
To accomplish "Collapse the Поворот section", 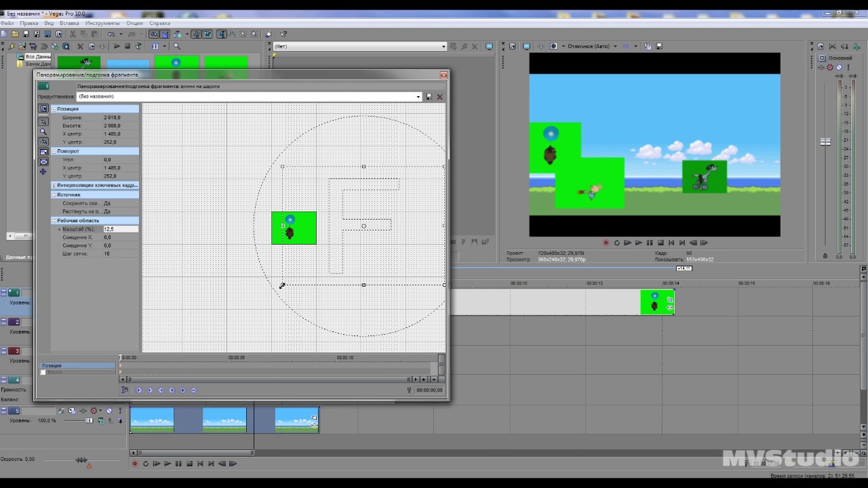I will (54, 151).
